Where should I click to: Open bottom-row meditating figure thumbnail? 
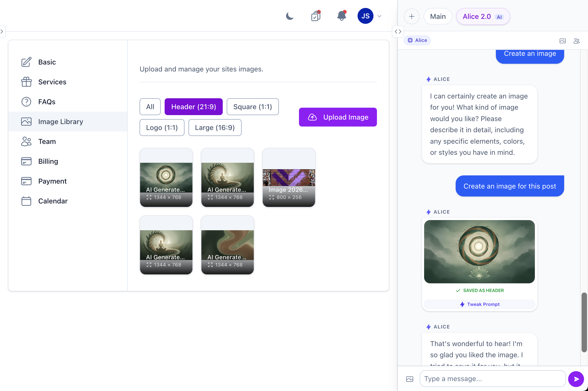tap(166, 245)
